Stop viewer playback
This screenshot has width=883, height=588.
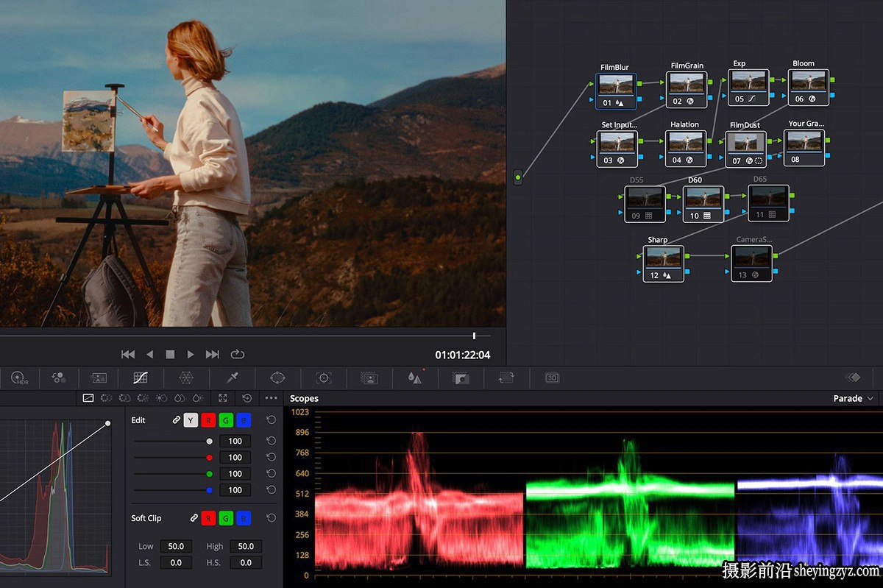170,355
